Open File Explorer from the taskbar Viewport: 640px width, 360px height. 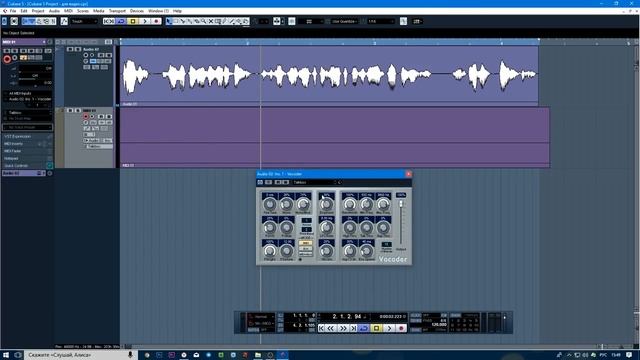pyautogui.click(x=258, y=355)
